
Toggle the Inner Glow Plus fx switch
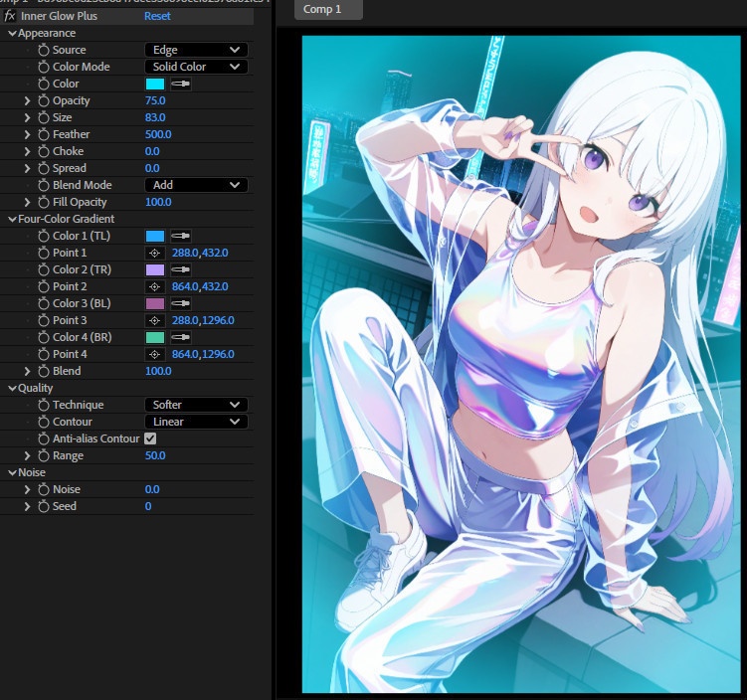[10, 16]
